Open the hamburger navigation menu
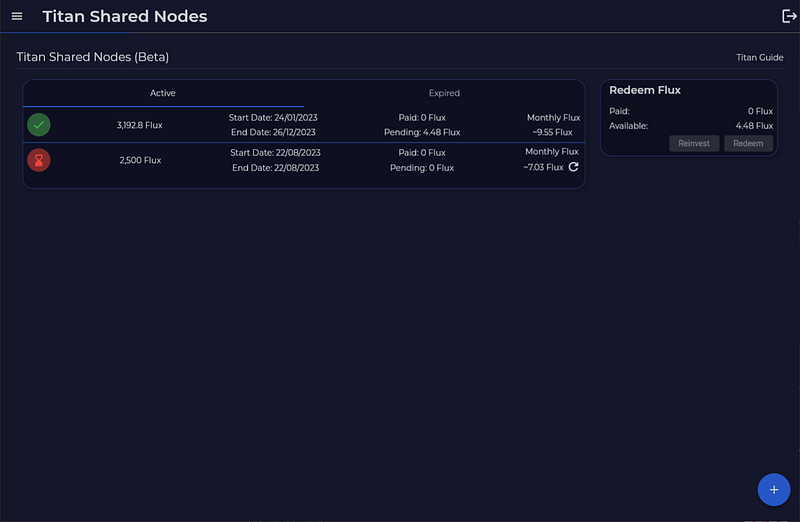Screen dimensions: 800x522 (x=17, y=16)
